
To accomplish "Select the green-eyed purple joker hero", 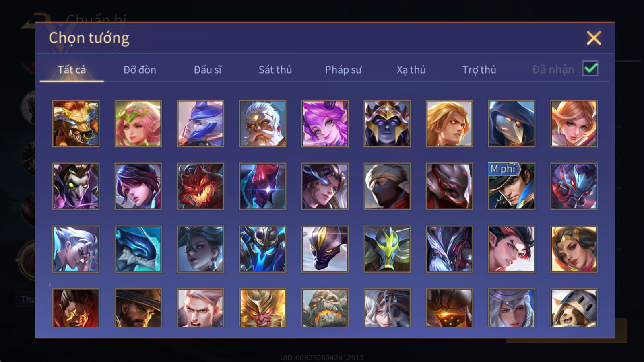I will click(x=76, y=186).
